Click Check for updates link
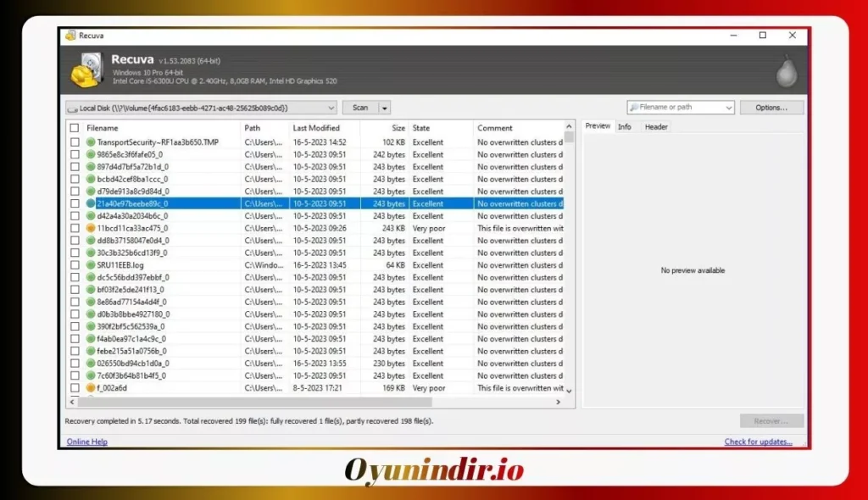The image size is (868, 500). [758, 442]
